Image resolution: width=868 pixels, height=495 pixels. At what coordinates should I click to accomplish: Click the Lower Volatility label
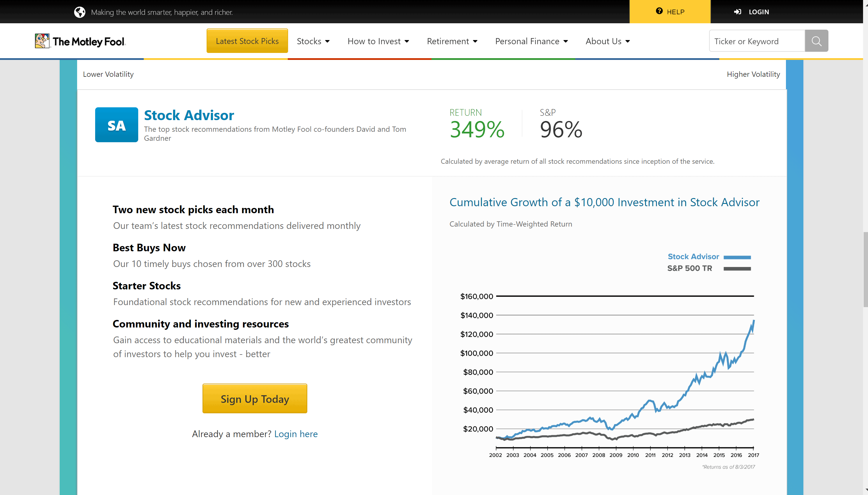tap(108, 74)
